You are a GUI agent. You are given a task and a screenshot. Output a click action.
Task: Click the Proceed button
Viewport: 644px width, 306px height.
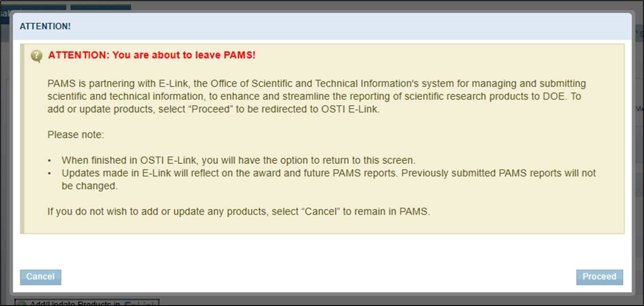tap(599, 277)
